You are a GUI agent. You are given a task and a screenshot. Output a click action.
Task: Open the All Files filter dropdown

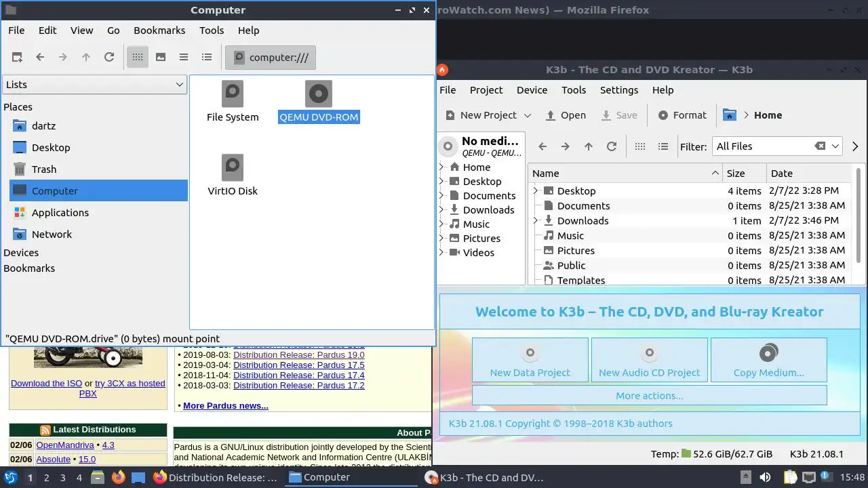tap(835, 146)
